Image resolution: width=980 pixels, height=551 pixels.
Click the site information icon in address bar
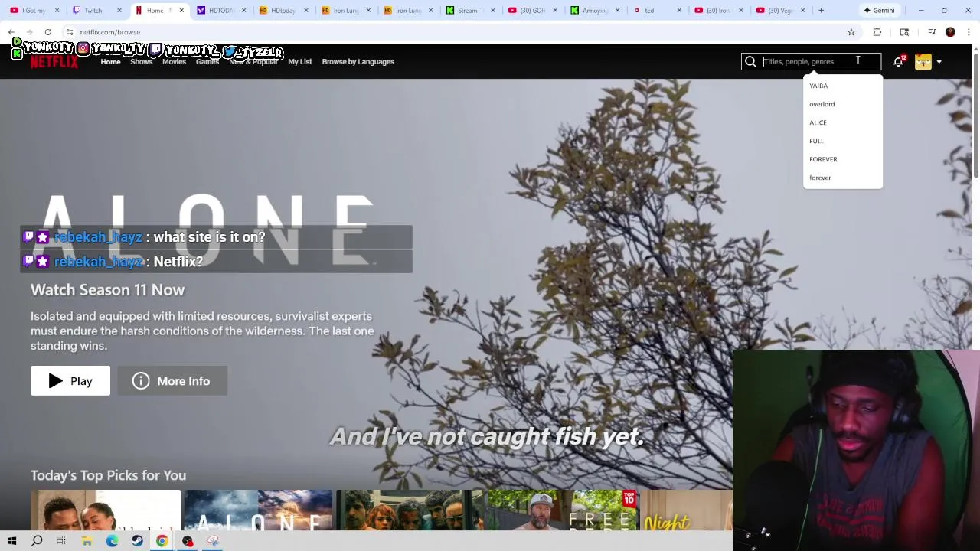coord(70,32)
